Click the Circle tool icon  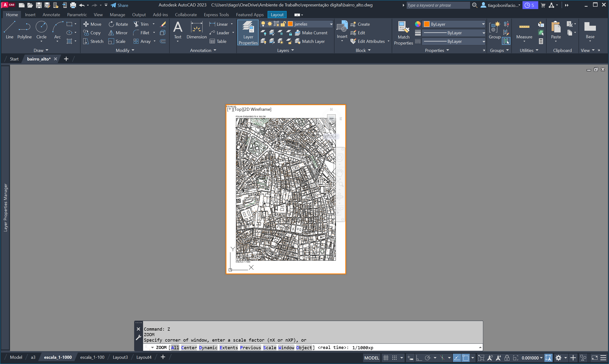pyautogui.click(x=41, y=27)
